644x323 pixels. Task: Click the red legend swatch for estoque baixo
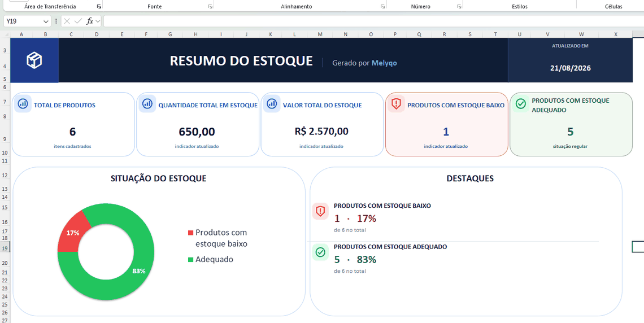[x=190, y=233]
